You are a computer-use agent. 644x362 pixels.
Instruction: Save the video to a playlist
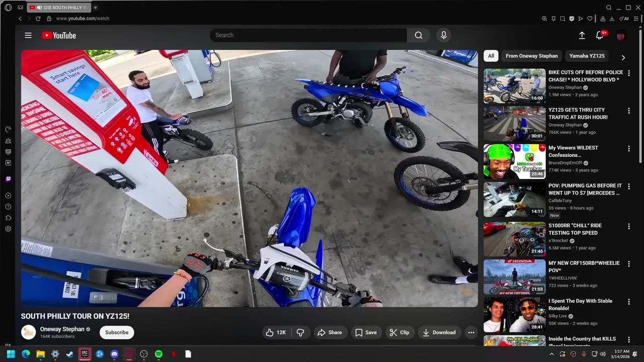coord(366,332)
